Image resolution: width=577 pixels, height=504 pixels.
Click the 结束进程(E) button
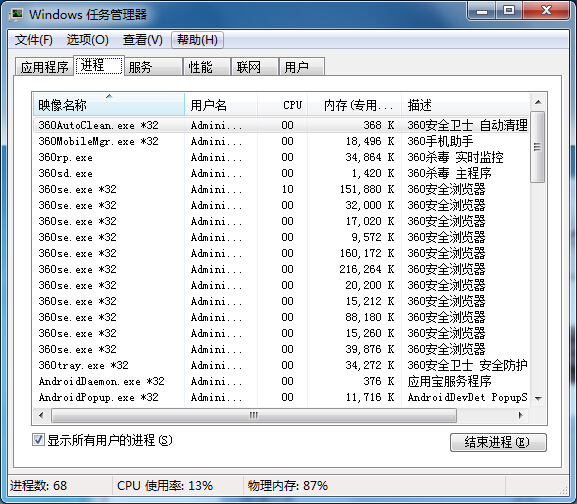pos(498,442)
